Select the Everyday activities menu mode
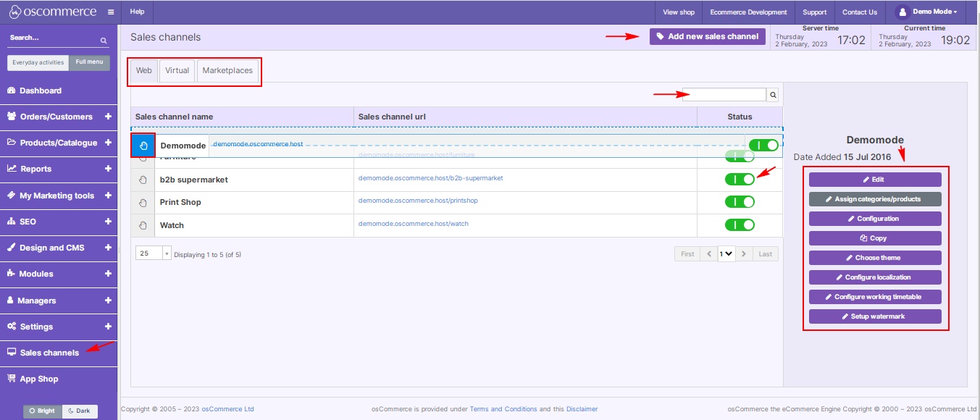The image size is (980, 420). click(38, 63)
